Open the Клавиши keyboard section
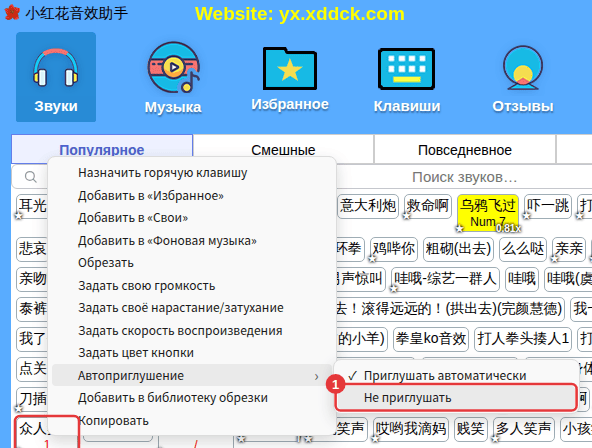The image size is (592, 448). (407, 80)
